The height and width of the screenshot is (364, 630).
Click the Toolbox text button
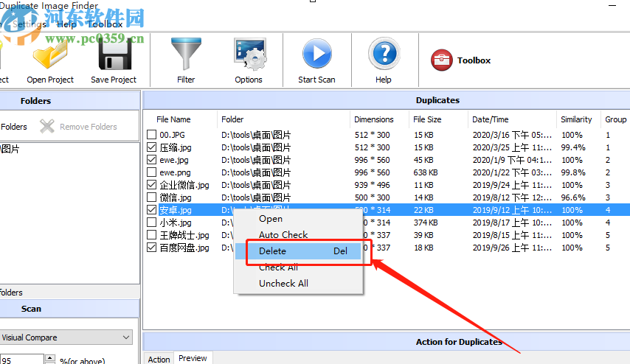coord(474,60)
